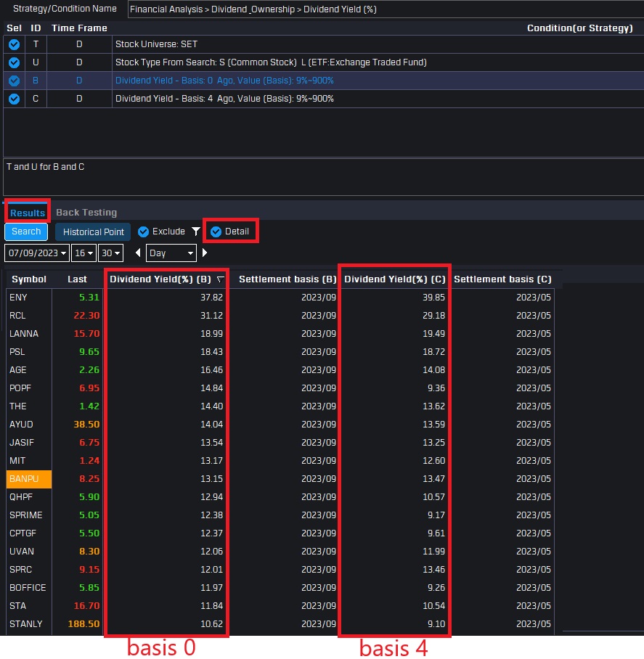Click sort arrow on Dividend Yield (B) column
Screen dimensions: 644x659
coord(220,279)
